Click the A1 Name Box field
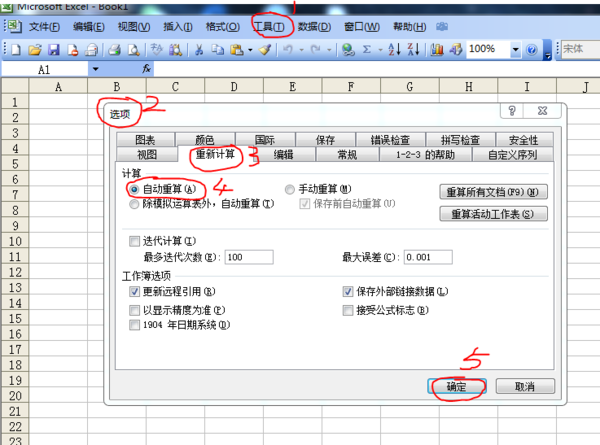Image resolution: width=600 pixels, height=445 pixels. pos(45,69)
